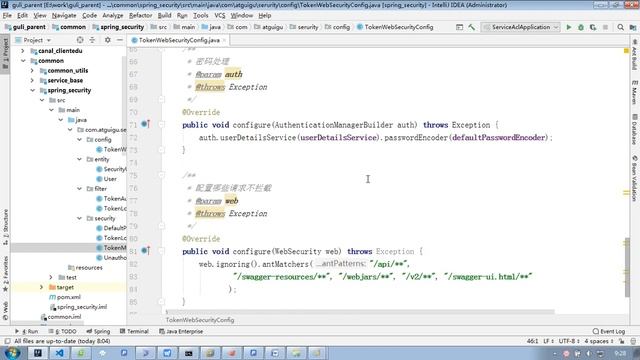640x360 pixels.
Task: Open spring_security.iml file
Action: [78, 307]
